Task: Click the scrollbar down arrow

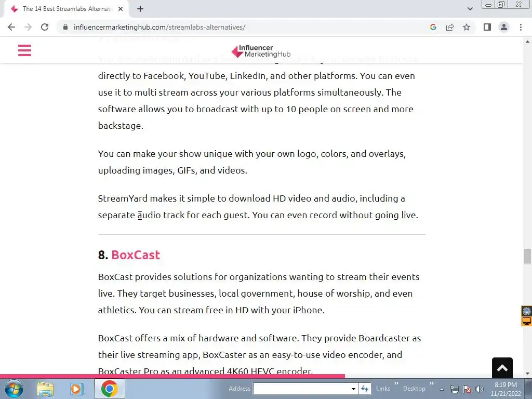Action: 527,373
